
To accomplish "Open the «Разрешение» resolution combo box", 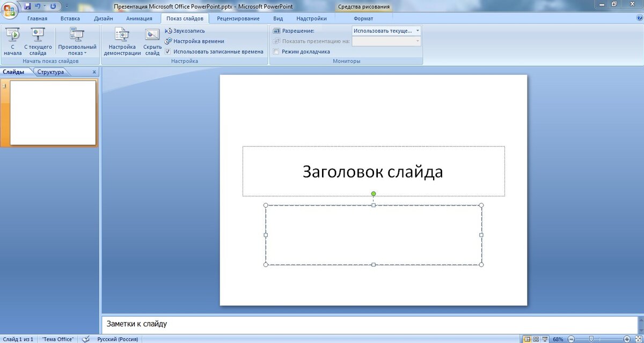I will tap(386, 31).
